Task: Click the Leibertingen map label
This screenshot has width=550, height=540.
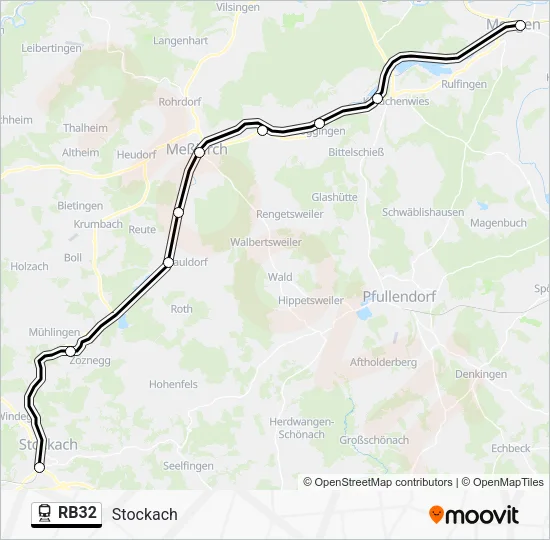Action: [51, 48]
